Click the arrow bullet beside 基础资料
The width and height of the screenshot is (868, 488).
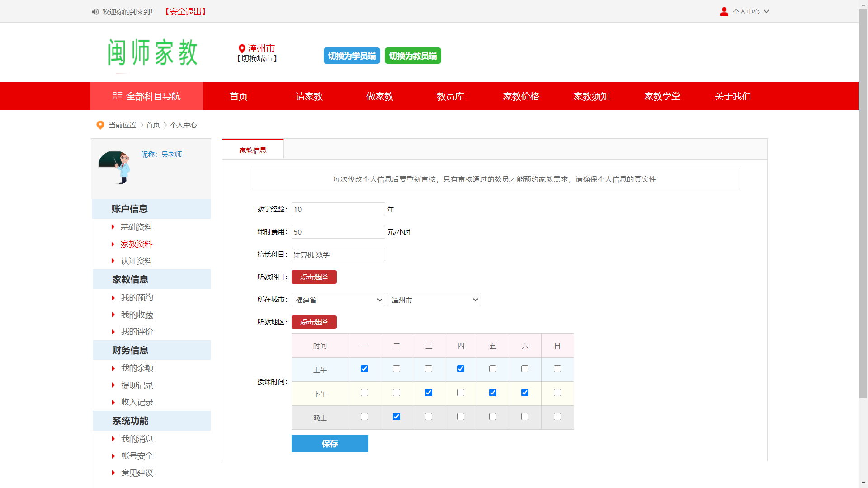coord(113,227)
